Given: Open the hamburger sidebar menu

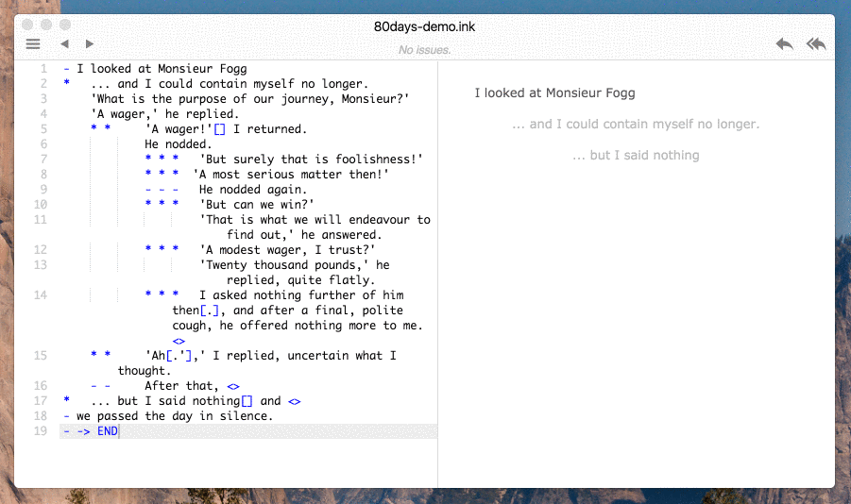Looking at the screenshot, I should 33,44.
